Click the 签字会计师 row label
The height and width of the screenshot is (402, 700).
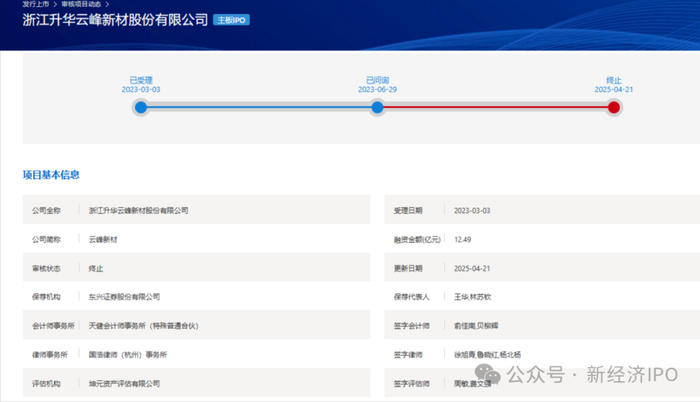pos(412,326)
